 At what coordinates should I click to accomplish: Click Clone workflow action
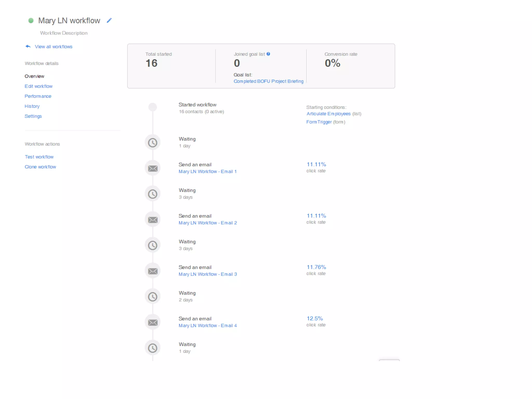click(x=40, y=167)
